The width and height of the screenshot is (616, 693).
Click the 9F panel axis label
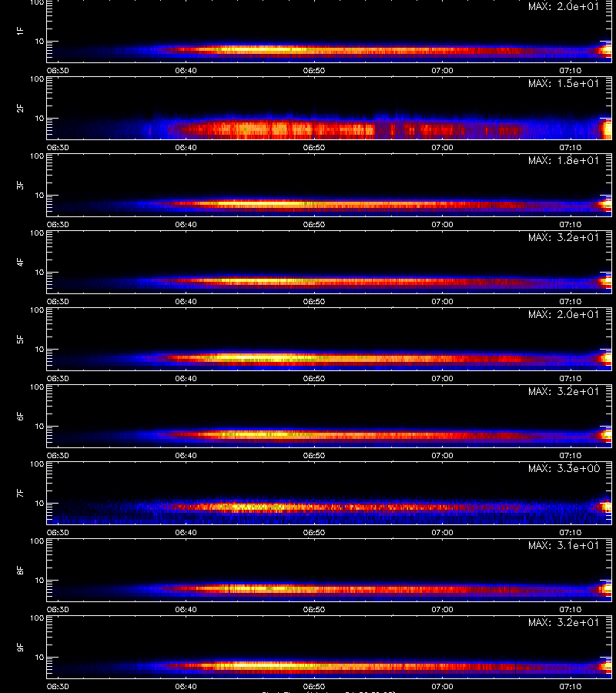click(x=20, y=647)
